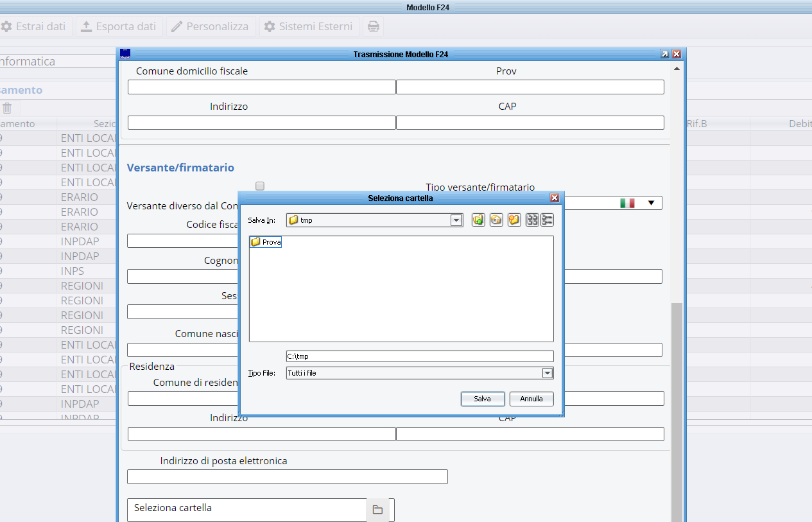Click the C:\tmp path text field
This screenshot has width=812, height=522.
point(419,356)
